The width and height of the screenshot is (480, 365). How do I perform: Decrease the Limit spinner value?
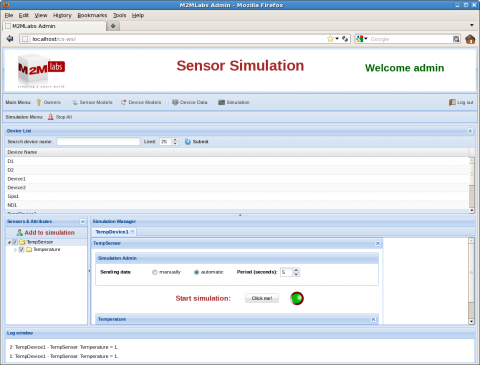175,144
